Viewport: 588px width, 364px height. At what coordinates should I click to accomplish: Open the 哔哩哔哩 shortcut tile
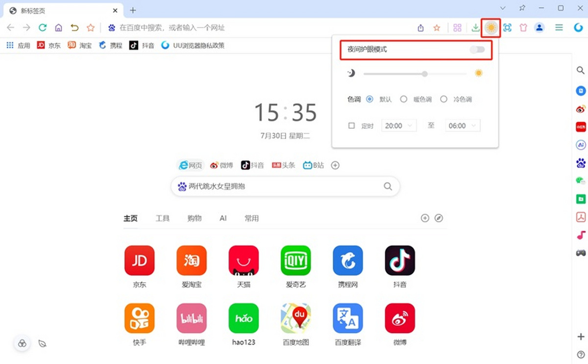coord(191,324)
